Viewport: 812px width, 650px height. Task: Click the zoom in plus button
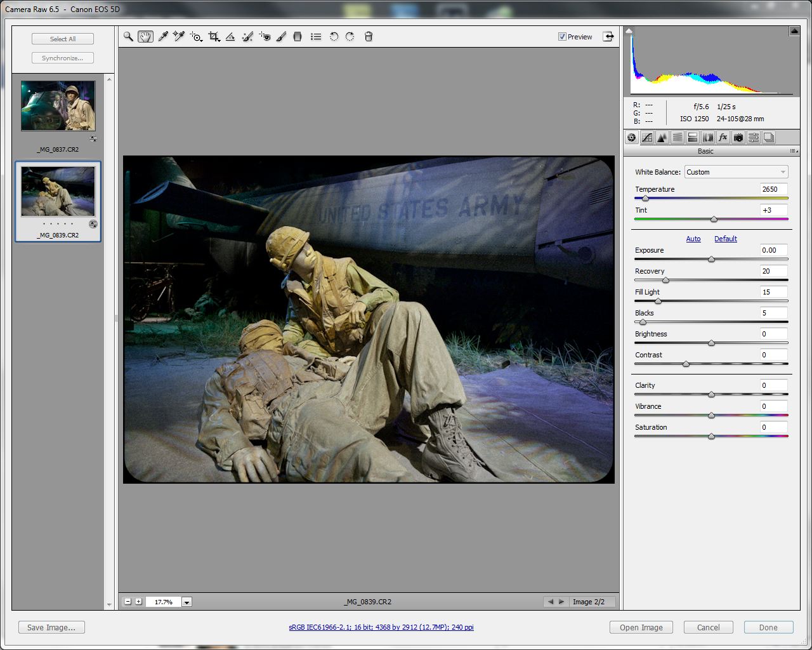139,602
